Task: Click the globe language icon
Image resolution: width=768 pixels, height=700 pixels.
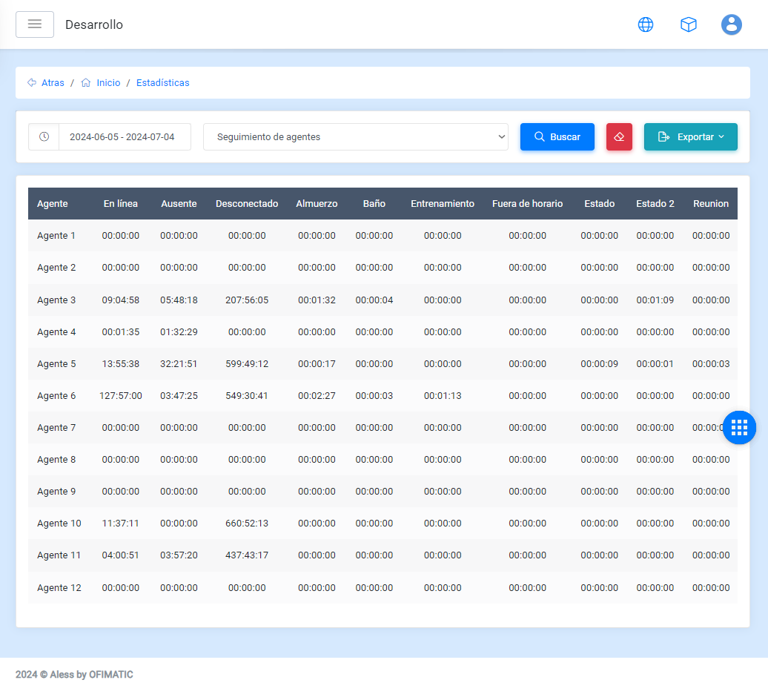Action: tap(646, 24)
